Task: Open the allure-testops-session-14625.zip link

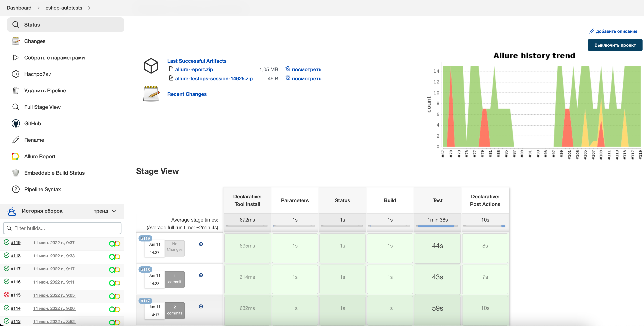Action: tap(214, 78)
